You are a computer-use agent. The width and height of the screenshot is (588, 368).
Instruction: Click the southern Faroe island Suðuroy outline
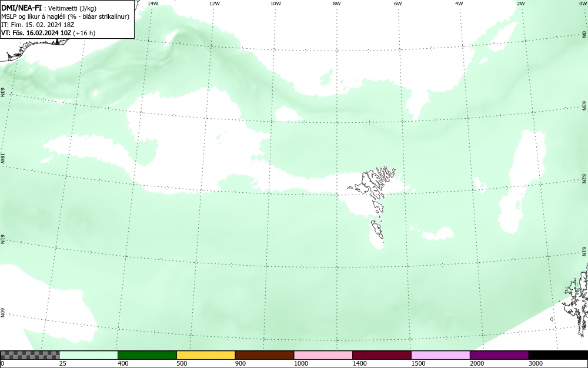point(377,229)
